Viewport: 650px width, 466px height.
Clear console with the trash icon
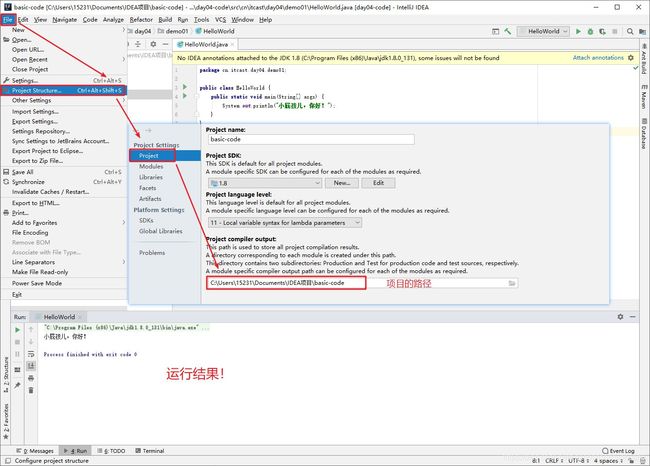pos(31,390)
